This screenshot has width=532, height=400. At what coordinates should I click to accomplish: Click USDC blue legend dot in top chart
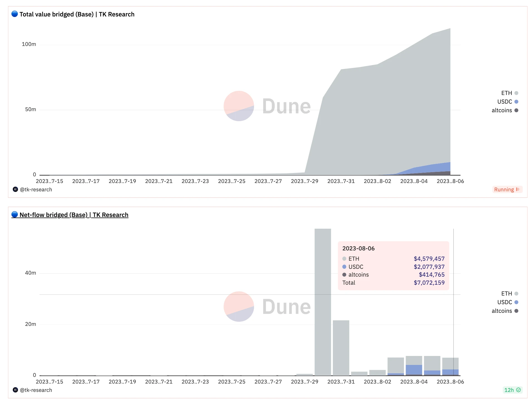coord(516,102)
